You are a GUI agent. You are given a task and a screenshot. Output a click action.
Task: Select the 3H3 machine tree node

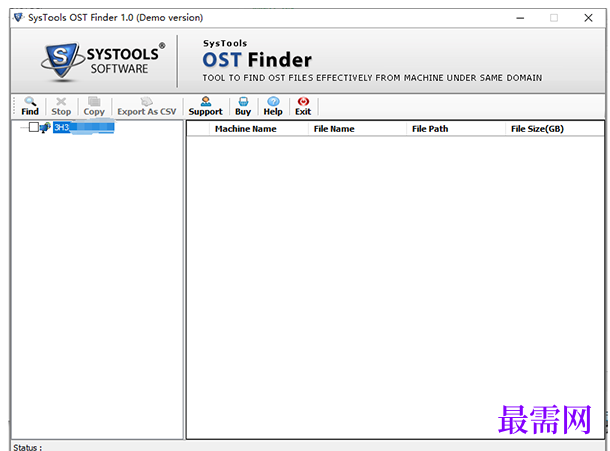(x=84, y=127)
